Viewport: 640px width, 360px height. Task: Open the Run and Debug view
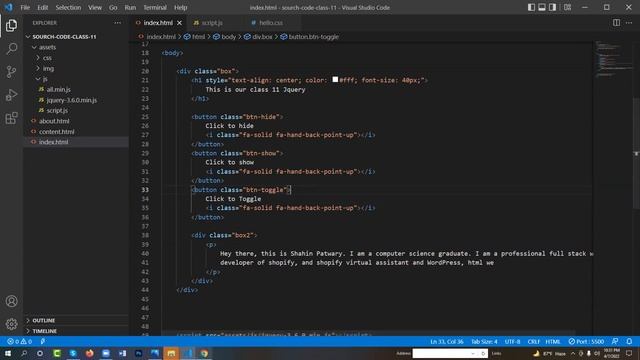click(x=11, y=95)
